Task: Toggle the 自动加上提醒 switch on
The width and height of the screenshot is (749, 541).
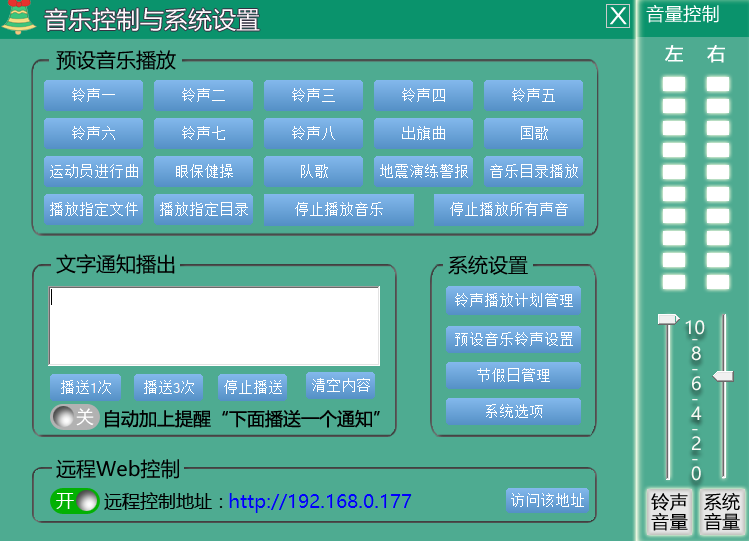Action: (x=74, y=417)
